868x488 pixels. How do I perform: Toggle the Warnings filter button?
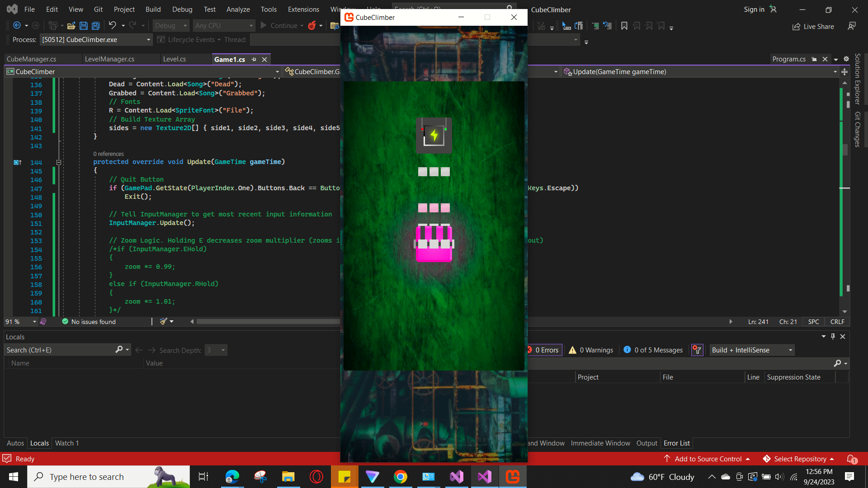click(591, 350)
